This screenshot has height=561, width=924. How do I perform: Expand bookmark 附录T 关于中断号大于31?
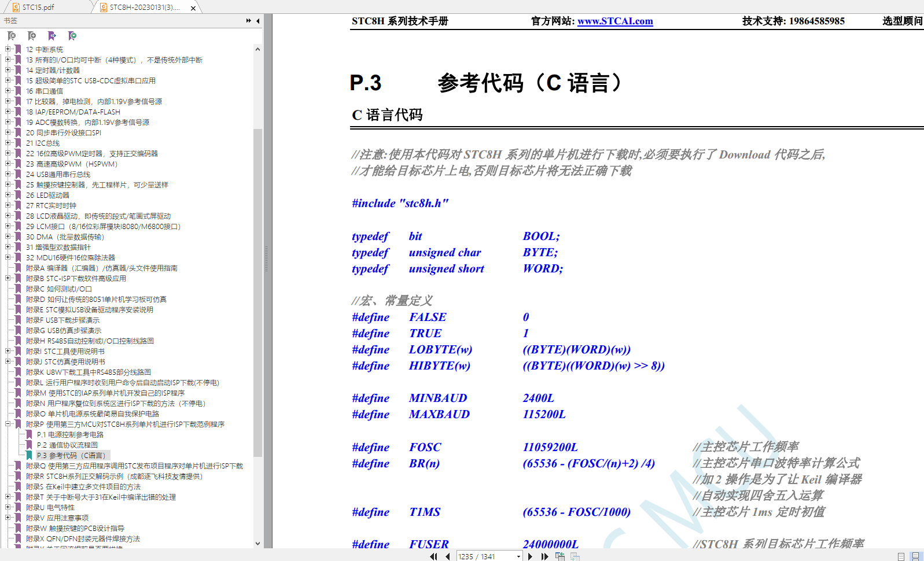pos(8,497)
